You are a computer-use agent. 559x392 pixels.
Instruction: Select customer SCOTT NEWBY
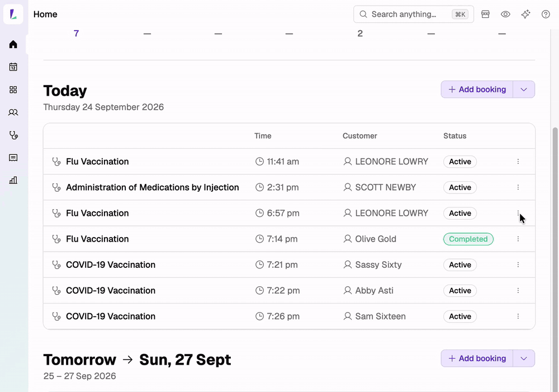pos(385,187)
